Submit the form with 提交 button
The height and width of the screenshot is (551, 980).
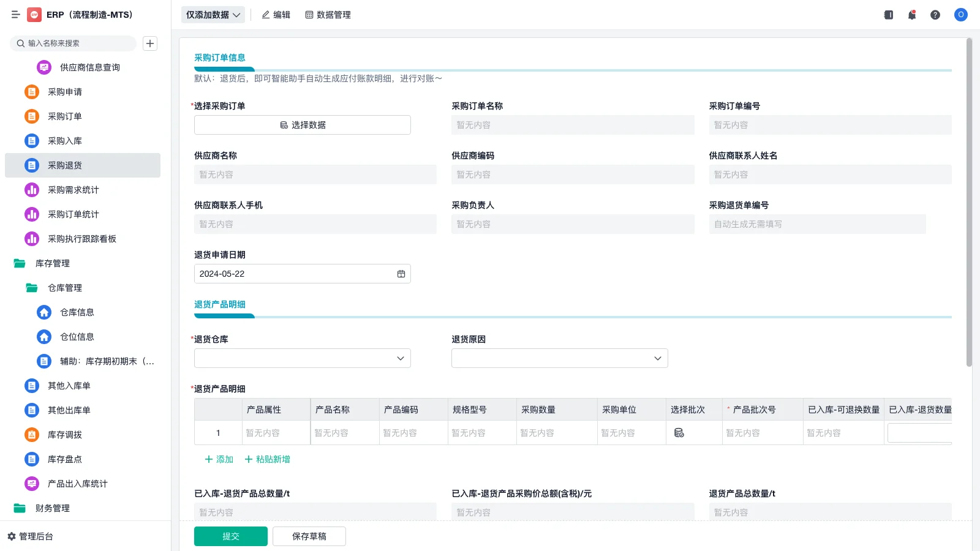[x=230, y=536]
